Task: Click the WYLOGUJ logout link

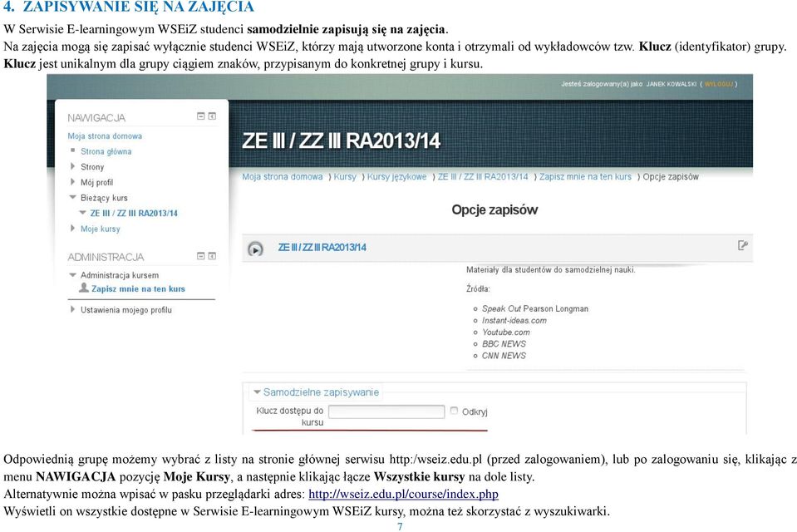Action: point(719,84)
